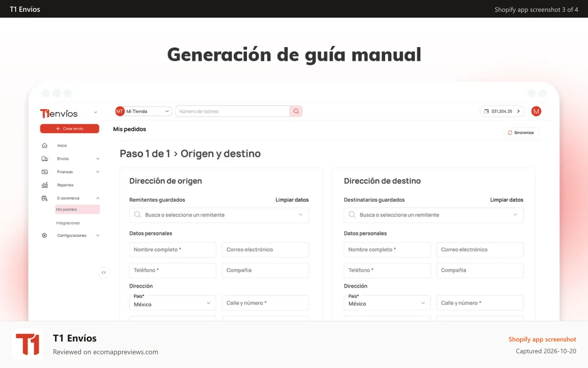Open the Mi Tienda store dropdown
Screen dimensions: 588x368
pos(144,111)
